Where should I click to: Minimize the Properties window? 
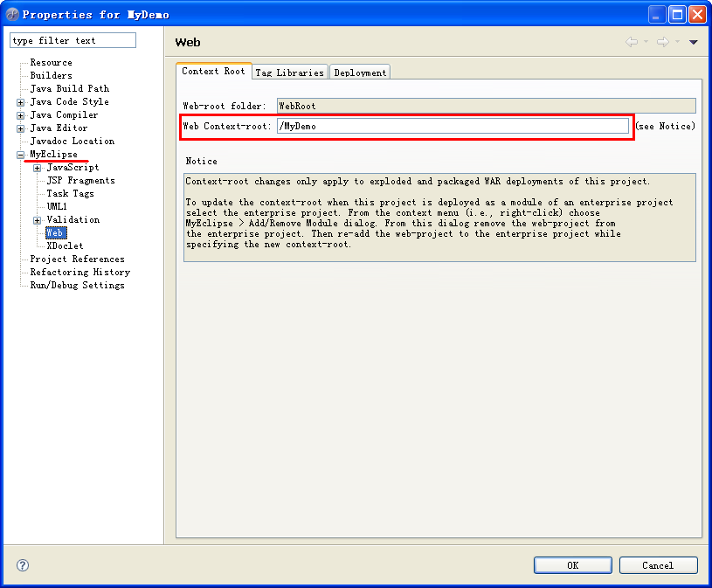point(656,15)
